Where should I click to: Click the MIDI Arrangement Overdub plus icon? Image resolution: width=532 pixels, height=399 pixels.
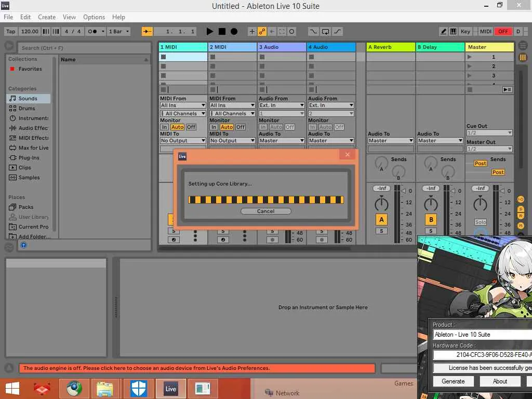pos(252,32)
